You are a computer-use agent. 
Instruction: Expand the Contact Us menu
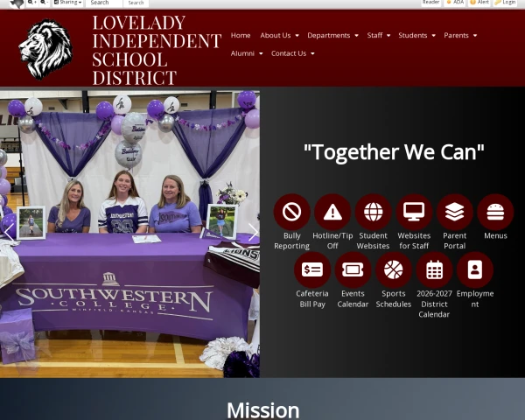[292, 53]
